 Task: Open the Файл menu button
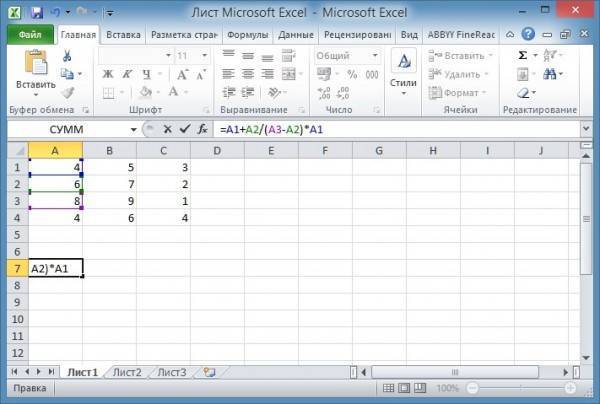coord(29,34)
